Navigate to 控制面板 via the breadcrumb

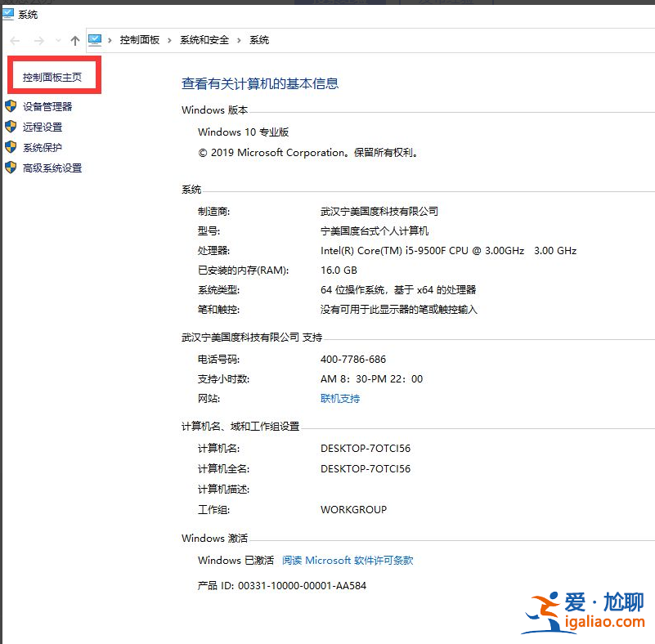(139, 39)
